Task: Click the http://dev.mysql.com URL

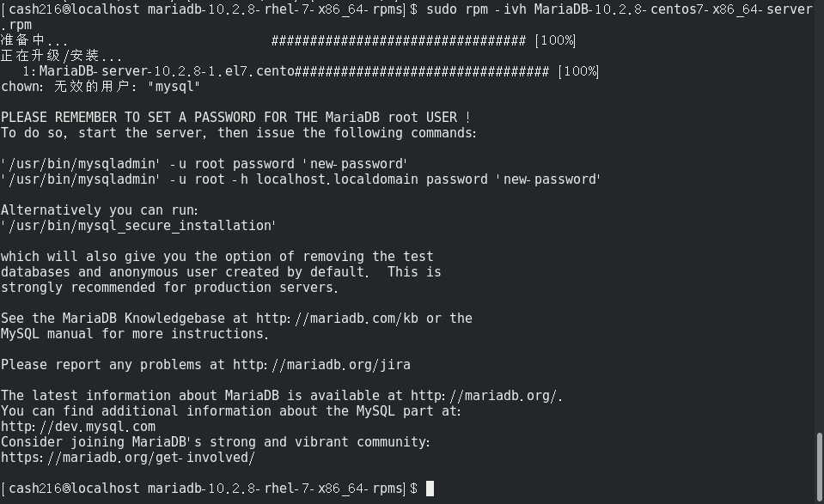Action: 78,427
